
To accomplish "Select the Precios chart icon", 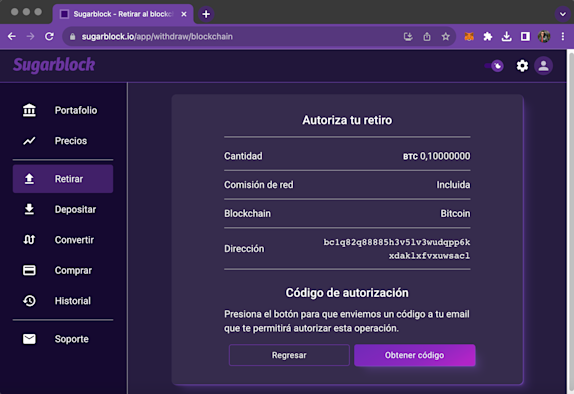I will [x=29, y=141].
